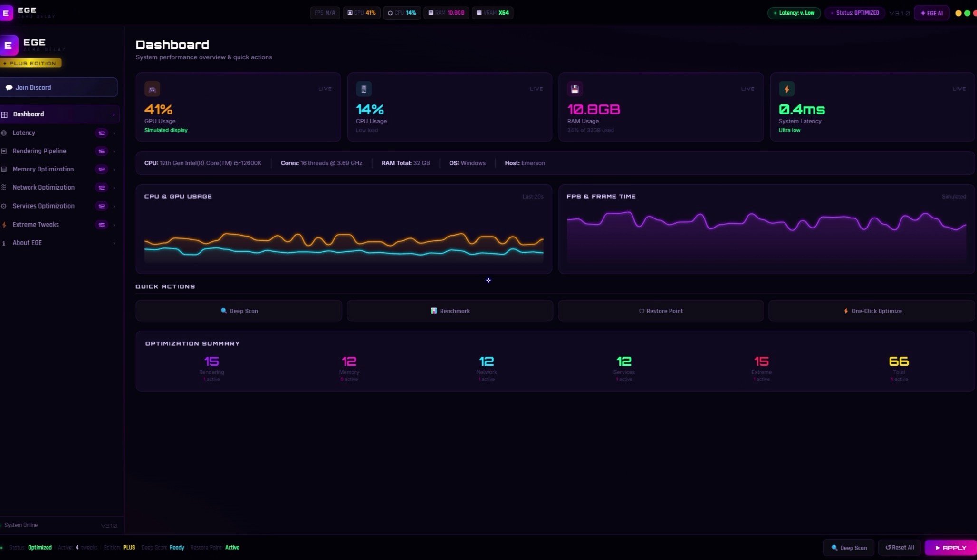Click the CPU Usage card chip icon
This screenshot has height=560, width=977.
tap(364, 89)
